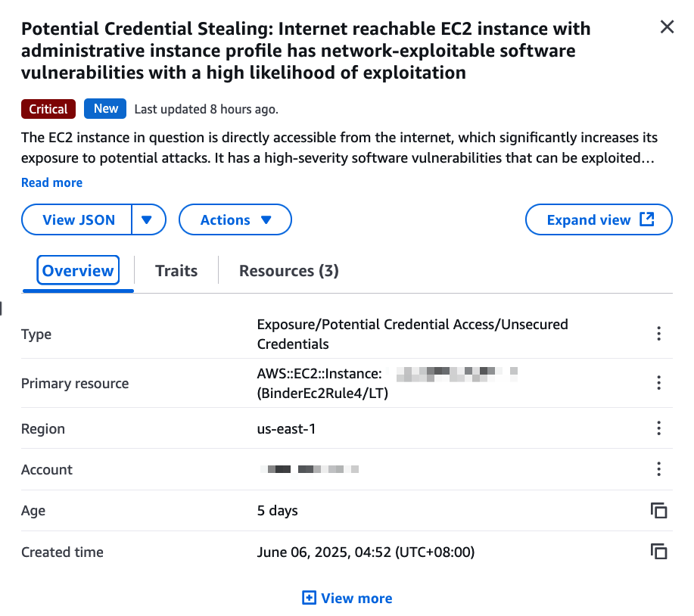This screenshot has height=616, width=694.
Task: Click the Critical severity badge
Action: [x=48, y=109]
